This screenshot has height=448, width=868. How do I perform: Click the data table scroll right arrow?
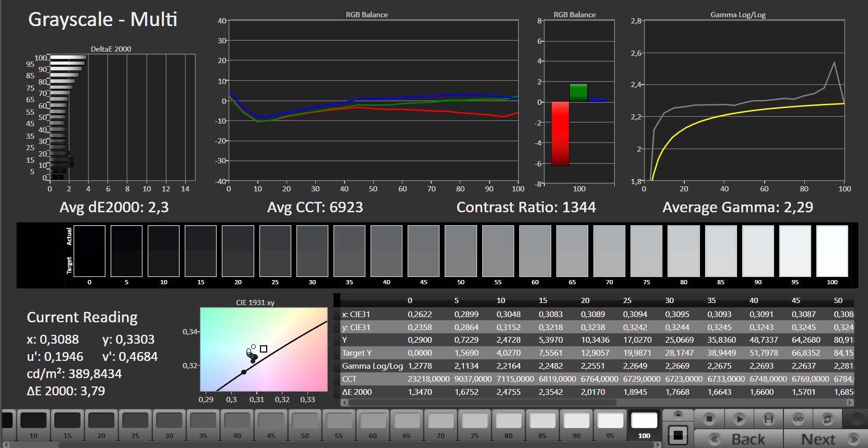point(850,403)
